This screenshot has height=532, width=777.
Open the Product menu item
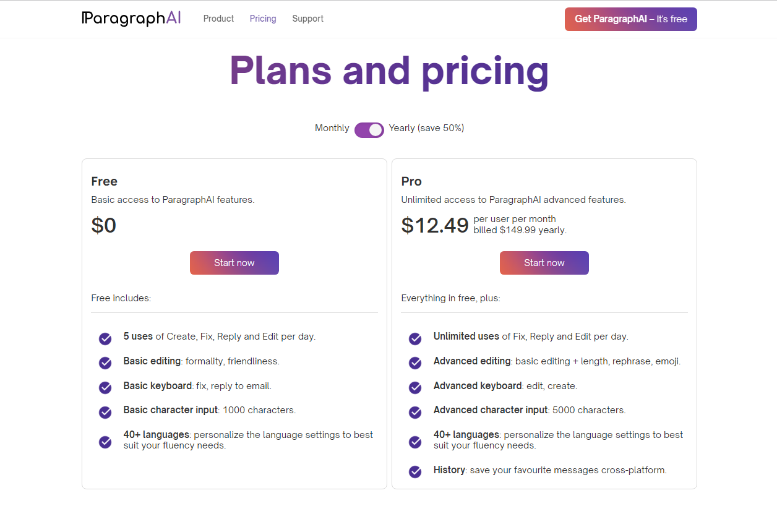click(218, 19)
